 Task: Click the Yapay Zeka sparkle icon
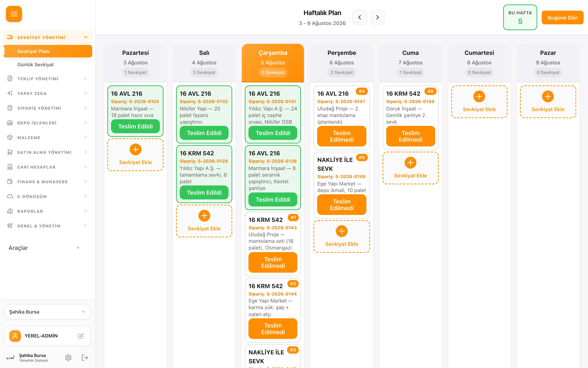tap(10, 93)
